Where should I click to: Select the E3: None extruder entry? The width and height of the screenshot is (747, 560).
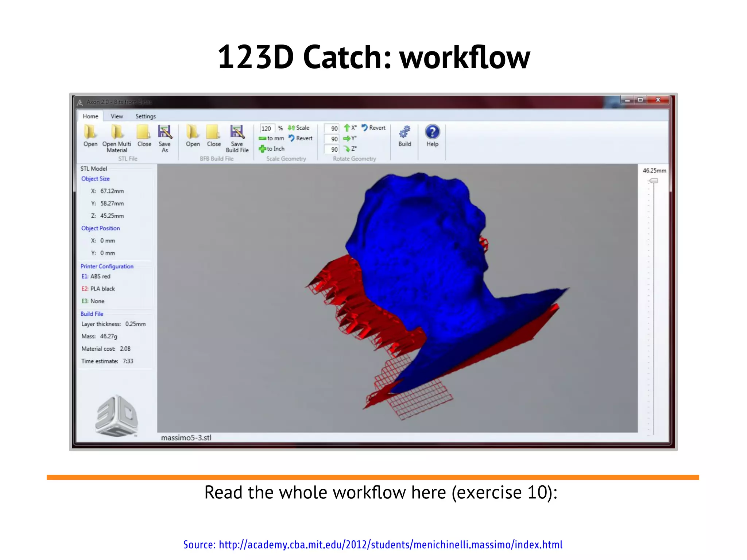(93, 301)
